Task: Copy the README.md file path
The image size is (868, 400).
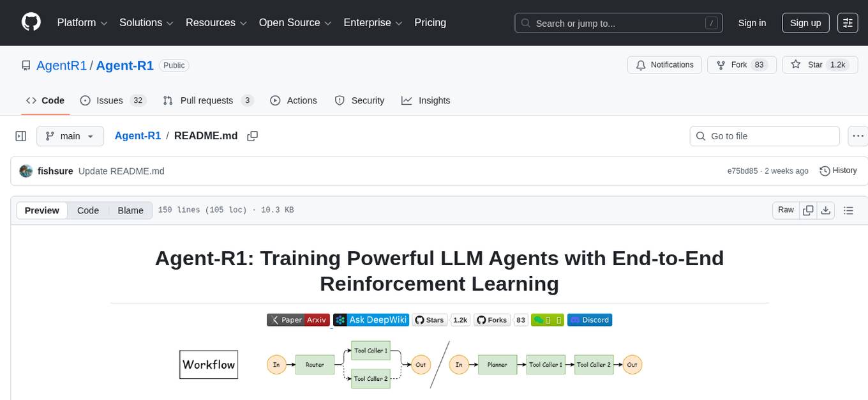Action: (x=253, y=136)
